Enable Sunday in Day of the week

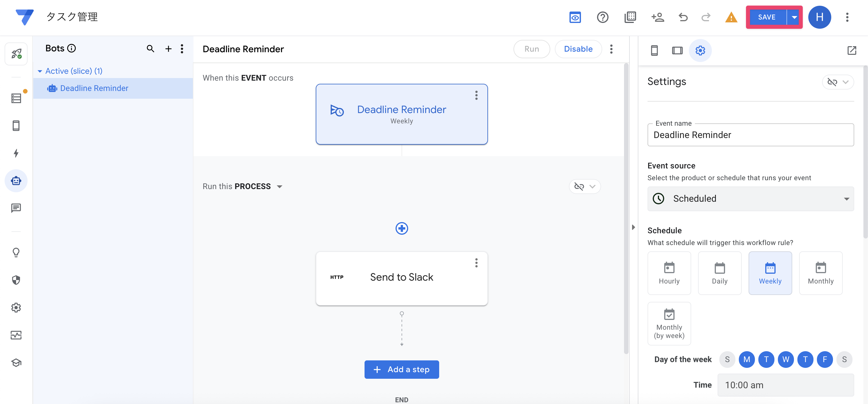pyautogui.click(x=727, y=359)
